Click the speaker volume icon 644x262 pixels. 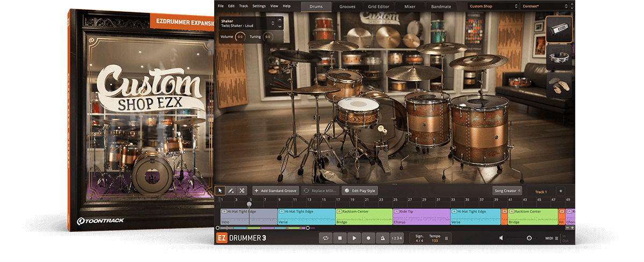[x=501, y=238]
